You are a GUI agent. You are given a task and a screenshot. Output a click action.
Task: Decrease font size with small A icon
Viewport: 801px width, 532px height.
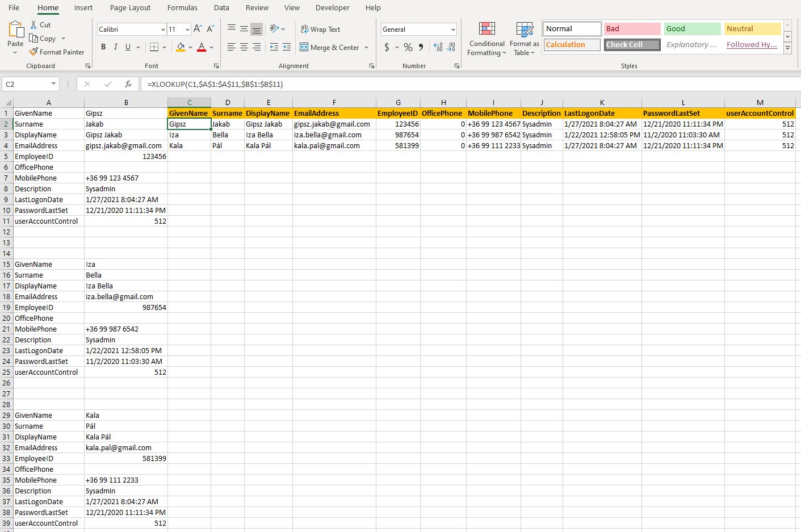pos(210,29)
